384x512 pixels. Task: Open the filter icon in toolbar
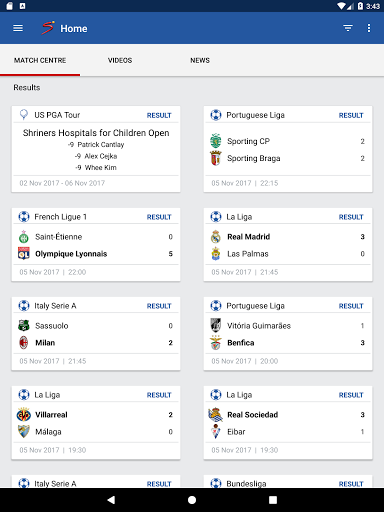pos(348,28)
